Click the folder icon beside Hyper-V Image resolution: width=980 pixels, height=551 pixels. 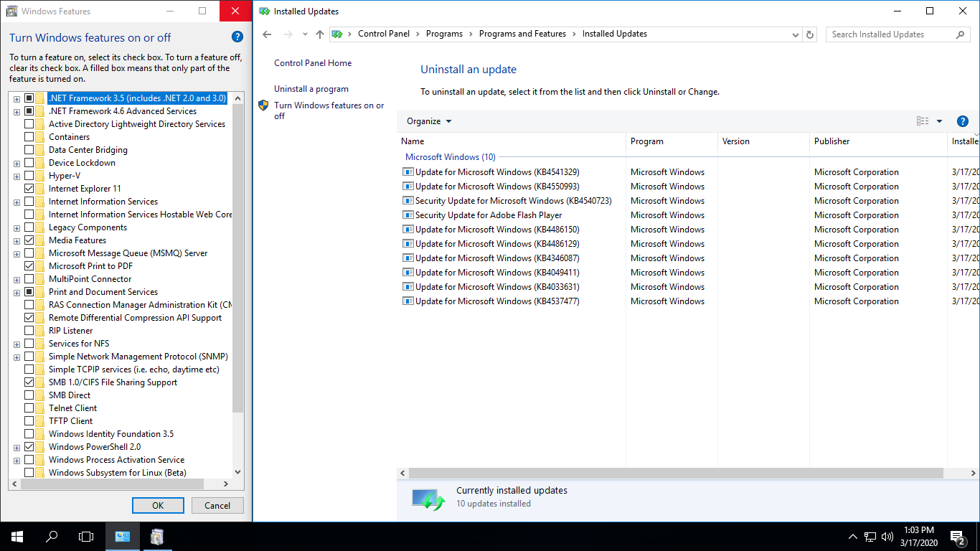[x=40, y=176]
